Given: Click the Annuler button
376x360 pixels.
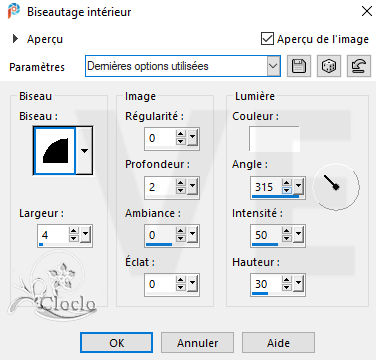Looking at the screenshot, I should (x=198, y=343).
